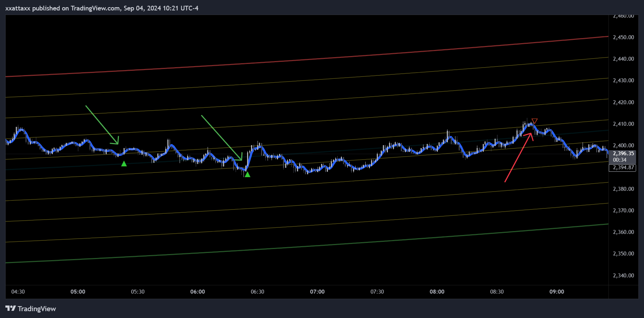Click the 08:00 time axis label
Viewport: 644px width, 318px height.
coord(437,292)
